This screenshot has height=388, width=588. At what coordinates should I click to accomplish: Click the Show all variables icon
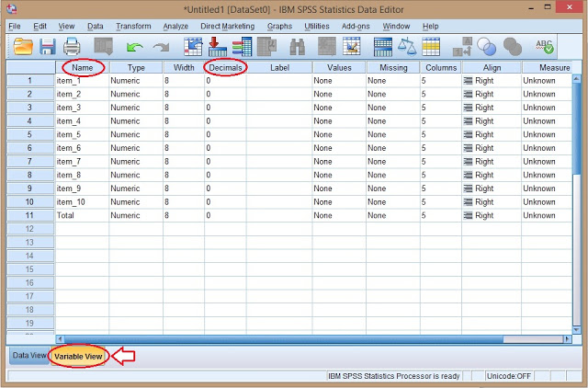pos(513,47)
